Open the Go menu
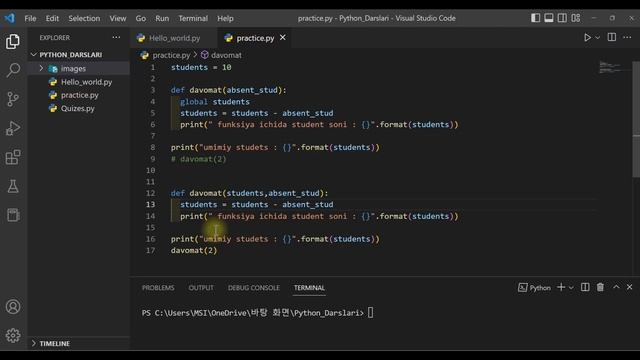Screen dimensions: 640x360 tap(141, 18)
